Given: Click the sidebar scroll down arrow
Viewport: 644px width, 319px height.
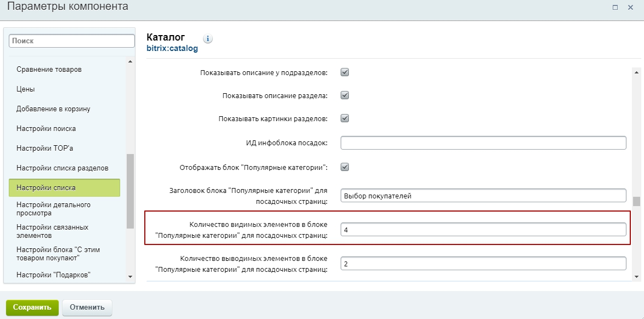Looking at the screenshot, I should tap(130, 277).
